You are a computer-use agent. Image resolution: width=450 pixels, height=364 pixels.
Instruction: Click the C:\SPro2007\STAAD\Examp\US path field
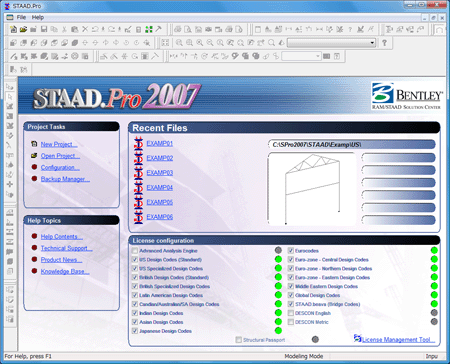pyautogui.click(x=352, y=144)
